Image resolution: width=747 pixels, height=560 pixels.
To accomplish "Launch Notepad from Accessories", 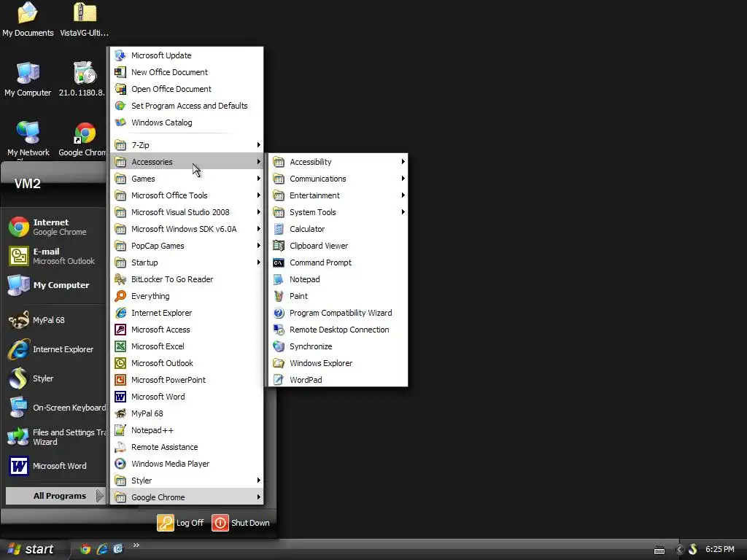I will point(338,279).
